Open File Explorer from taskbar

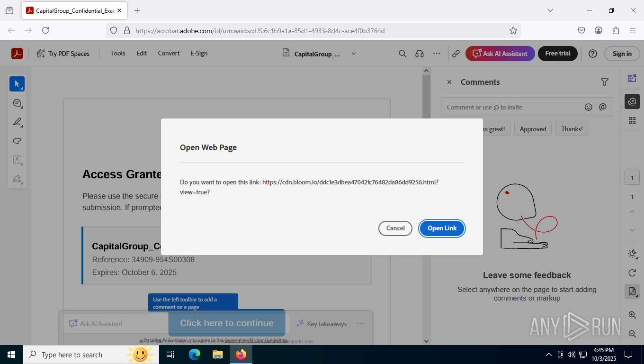coord(217,355)
